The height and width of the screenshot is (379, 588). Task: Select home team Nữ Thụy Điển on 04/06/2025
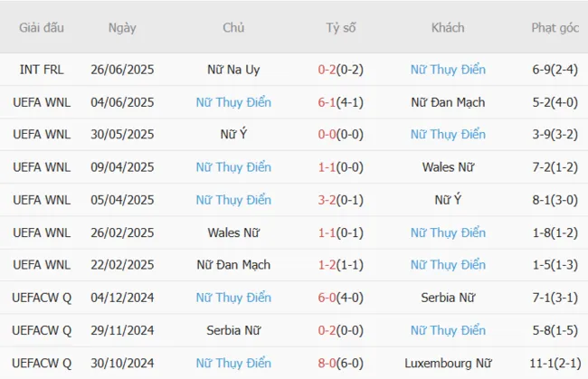[233, 102]
